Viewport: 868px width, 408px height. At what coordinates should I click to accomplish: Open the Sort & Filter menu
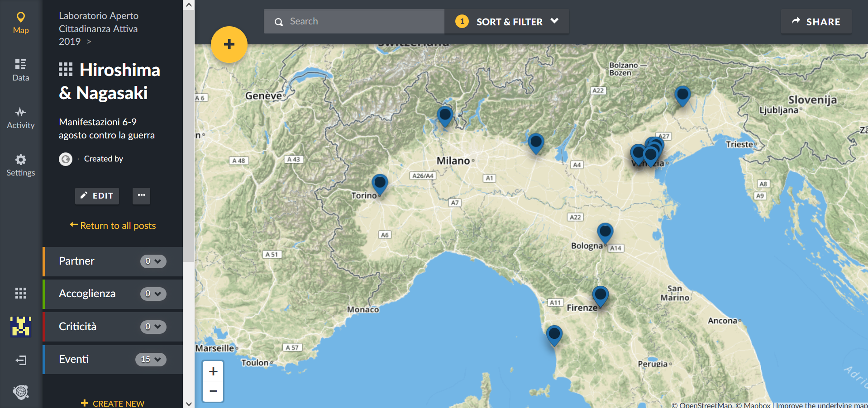[x=507, y=22]
